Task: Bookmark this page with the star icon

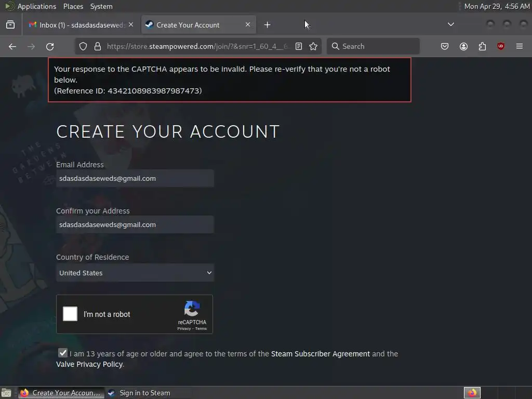Action: coord(313,46)
